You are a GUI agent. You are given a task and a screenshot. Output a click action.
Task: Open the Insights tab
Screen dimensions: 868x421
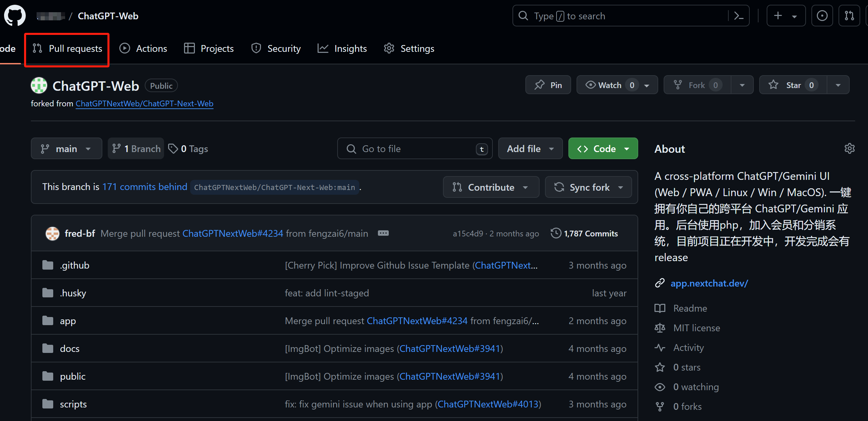pyautogui.click(x=342, y=48)
